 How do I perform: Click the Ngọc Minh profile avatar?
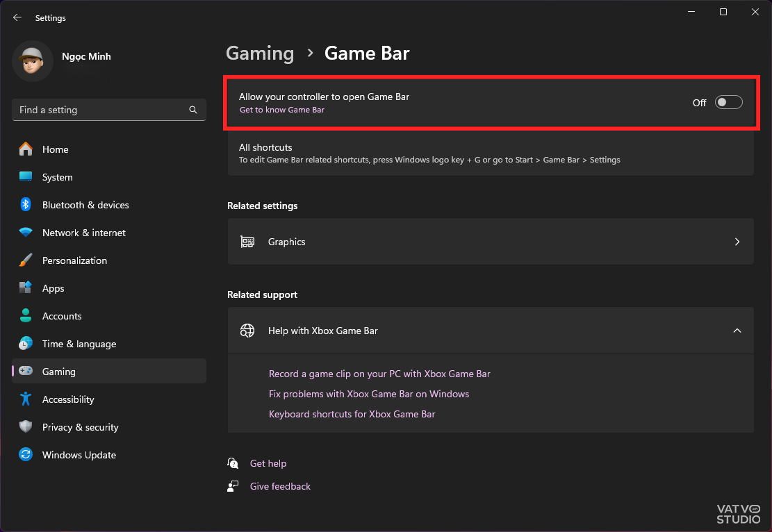click(33, 61)
